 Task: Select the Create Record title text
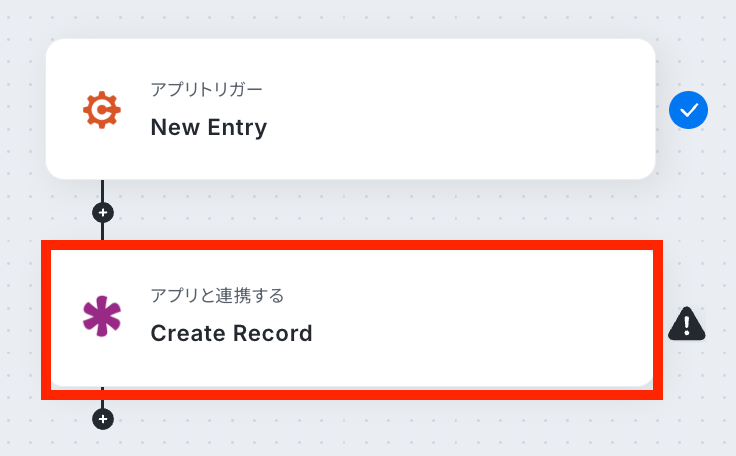(231, 333)
